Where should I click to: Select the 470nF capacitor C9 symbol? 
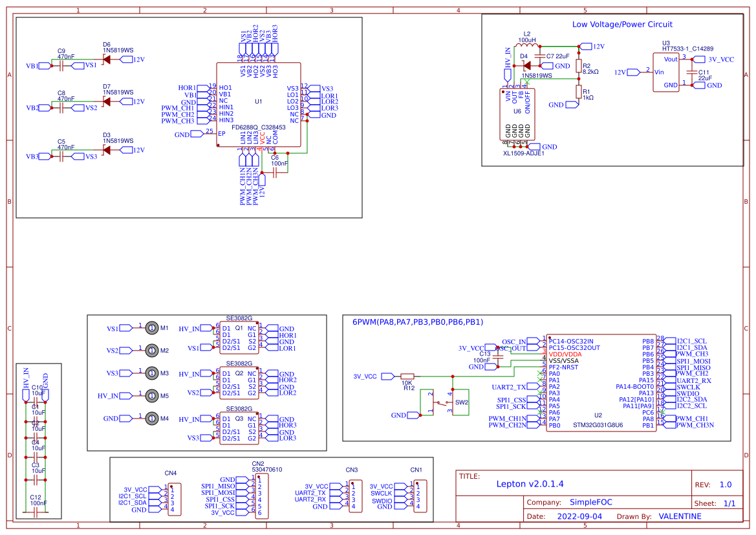pos(60,65)
